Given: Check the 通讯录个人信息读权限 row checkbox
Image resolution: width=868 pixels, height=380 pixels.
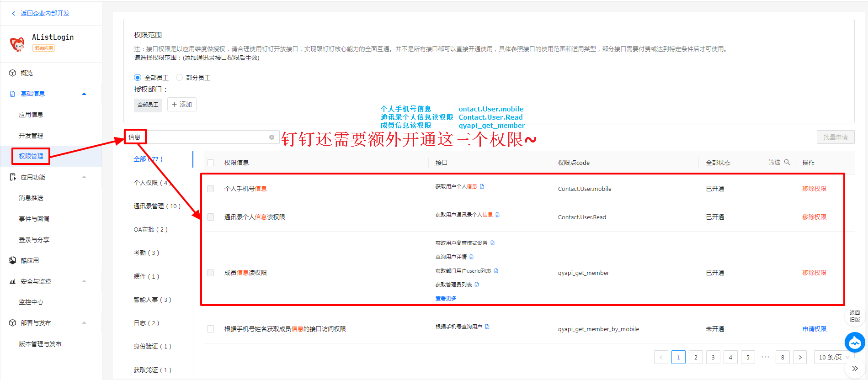Looking at the screenshot, I should (x=211, y=217).
